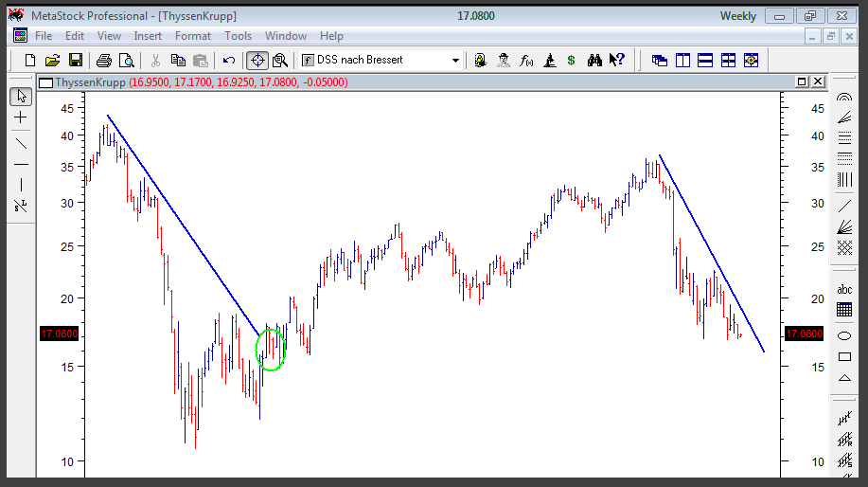Open the Tools menu

(x=238, y=36)
